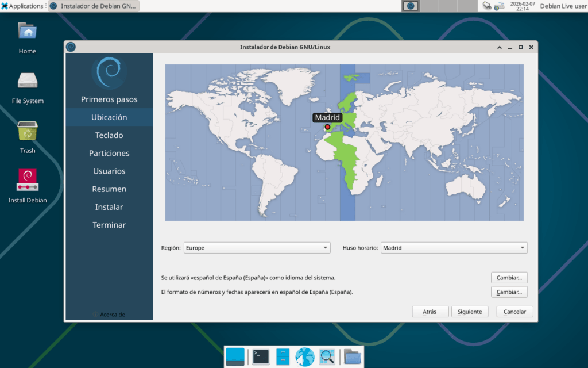Launch the terminal emulator from the dock
This screenshot has width=588, height=368.
(x=260, y=356)
